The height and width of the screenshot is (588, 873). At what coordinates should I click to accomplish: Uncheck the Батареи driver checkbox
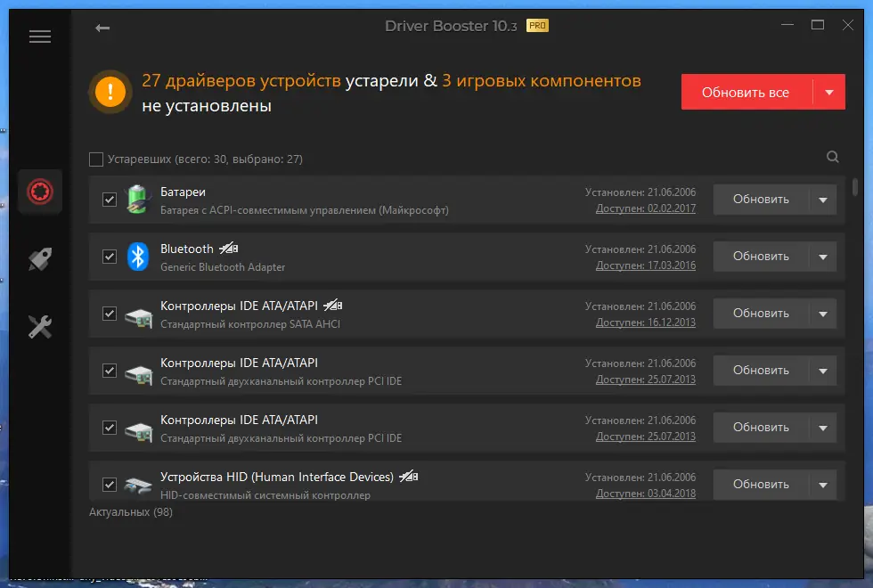[110, 199]
